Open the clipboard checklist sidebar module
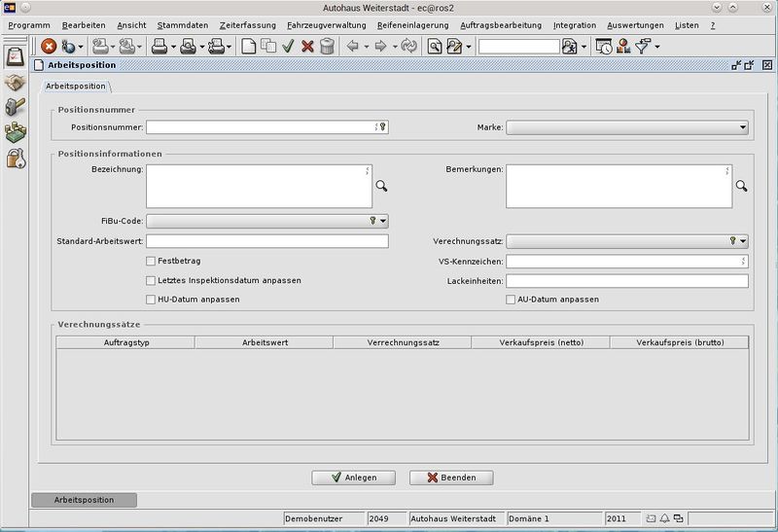The height and width of the screenshot is (532, 778). pyautogui.click(x=15, y=57)
